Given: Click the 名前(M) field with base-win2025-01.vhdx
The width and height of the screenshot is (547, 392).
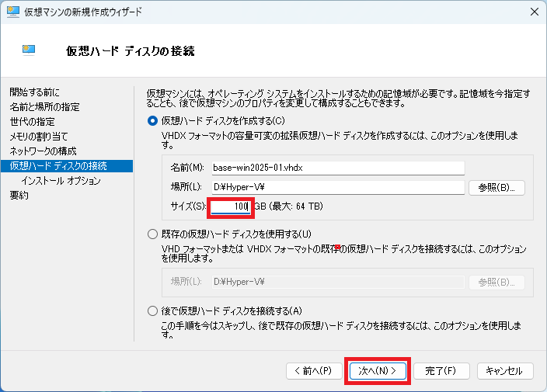Looking at the screenshot, I should pyautogui.click(x=338, y=168).
